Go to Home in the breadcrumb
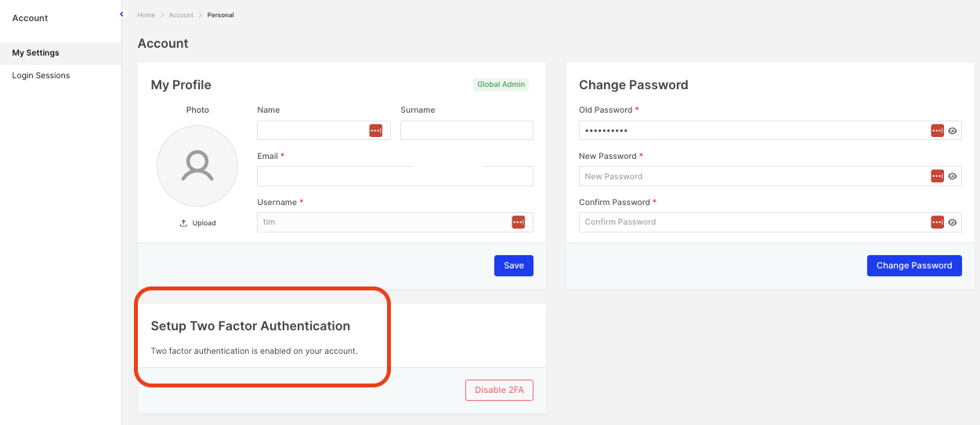This screenshot has height=425, width=980. tap(146, 15)
